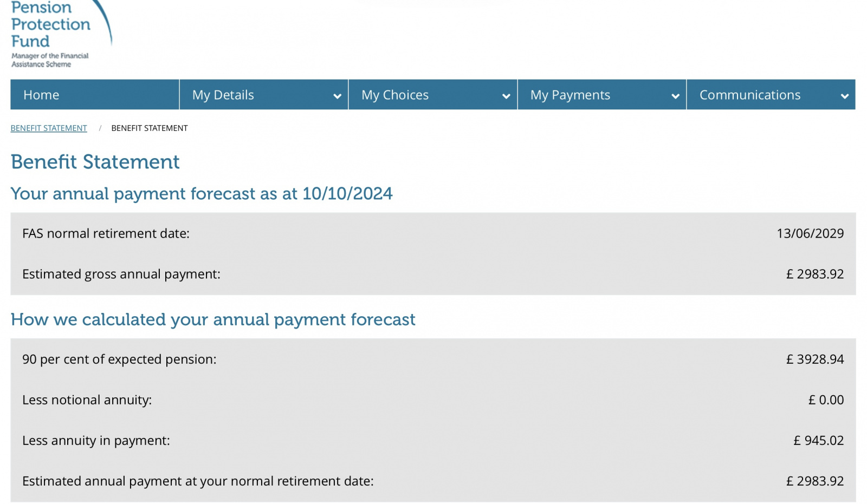Screen dimensions: 867x504
Task: Click the £ 3928.94 expected pension value
Action: (814, 359)
